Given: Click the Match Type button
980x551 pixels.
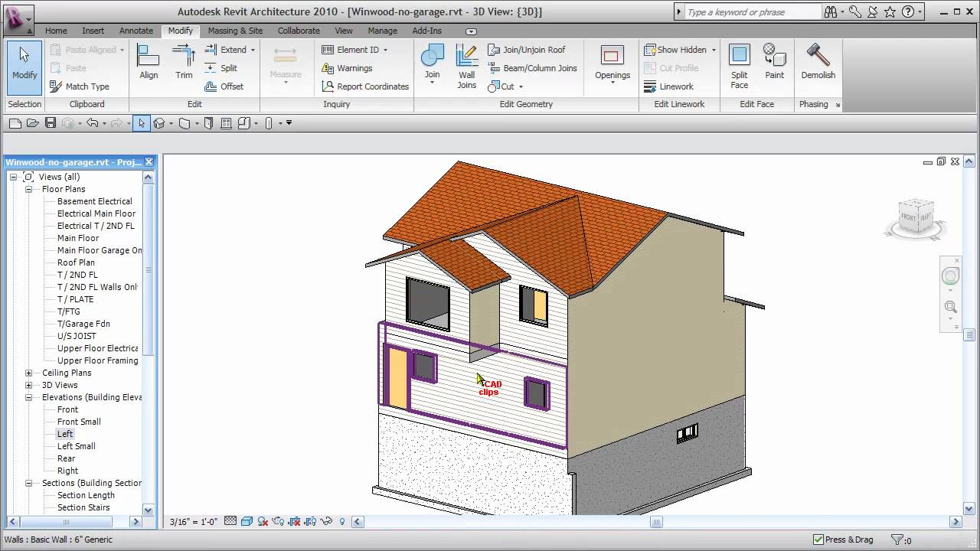Looking at the screenshot, I should [x=80, y=86].
